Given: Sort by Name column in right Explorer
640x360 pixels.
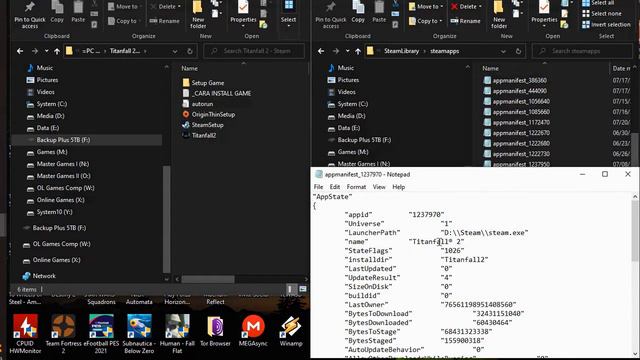Looking at the screenshot, I should click(x=490, y=68).
